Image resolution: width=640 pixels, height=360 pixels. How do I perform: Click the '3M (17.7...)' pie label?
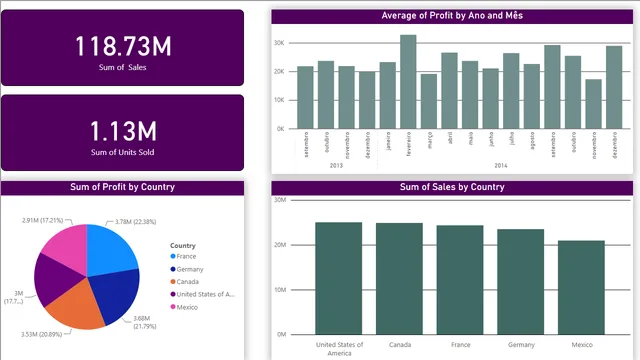click(x=13, y=298)
